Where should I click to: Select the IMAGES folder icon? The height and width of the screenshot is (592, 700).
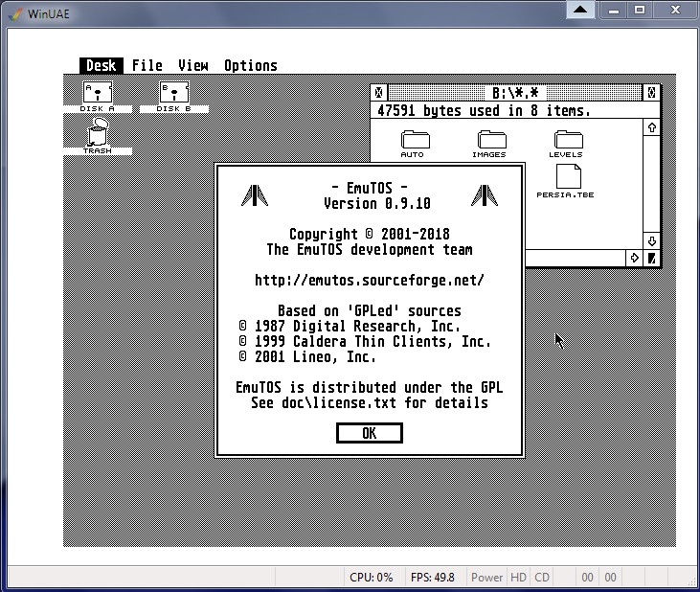[489, 142]
